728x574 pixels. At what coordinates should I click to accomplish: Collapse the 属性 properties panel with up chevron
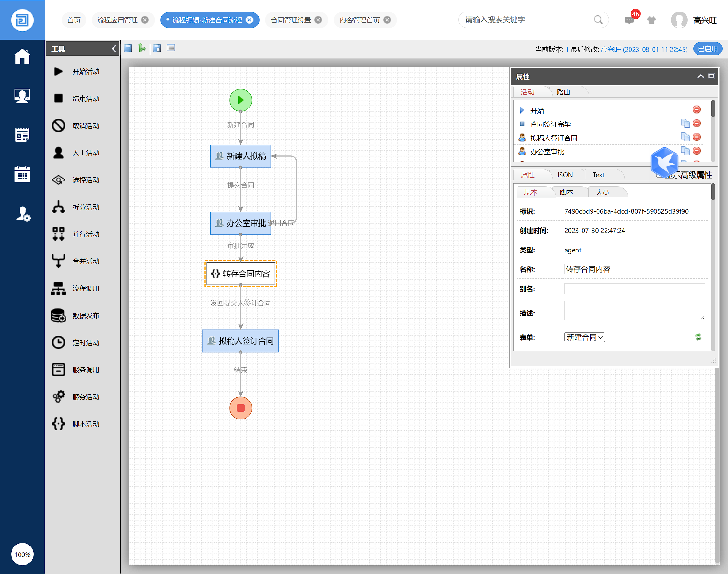coord(700,76)
